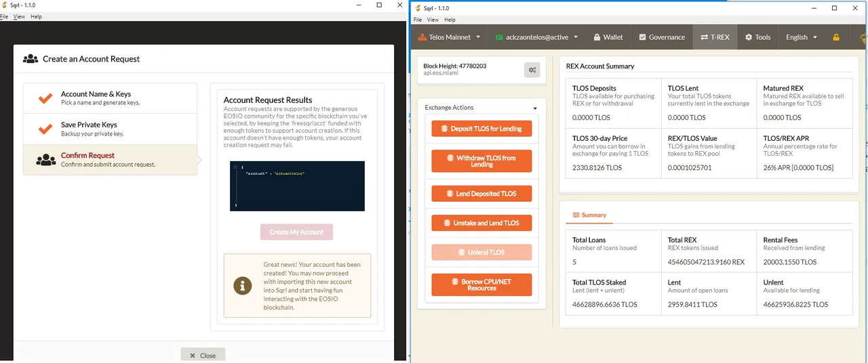This screenshot has height=363, width=868.
Task: Click the Summary tab list icon
Action: [576, 215]
